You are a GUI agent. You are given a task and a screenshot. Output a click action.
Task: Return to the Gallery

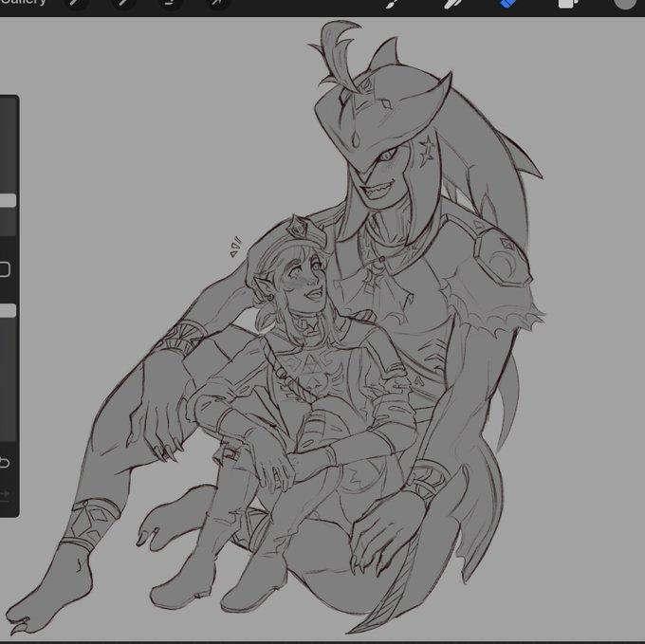tap(23, 2)
